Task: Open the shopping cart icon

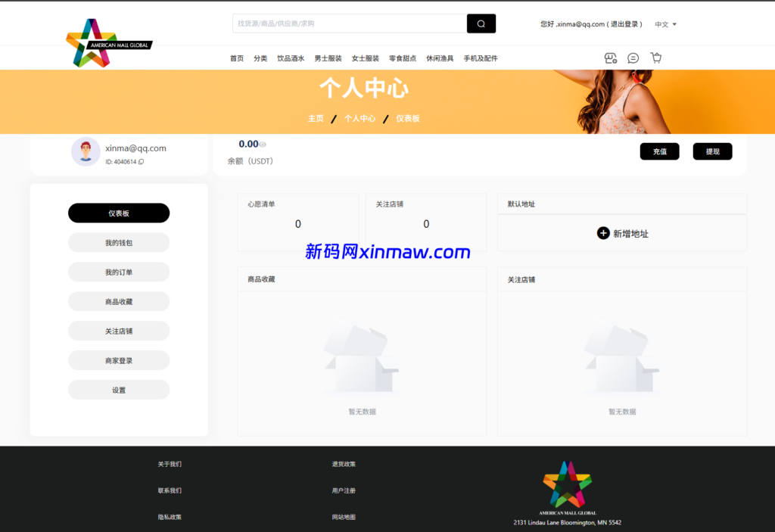Action: tap(656, 58)
